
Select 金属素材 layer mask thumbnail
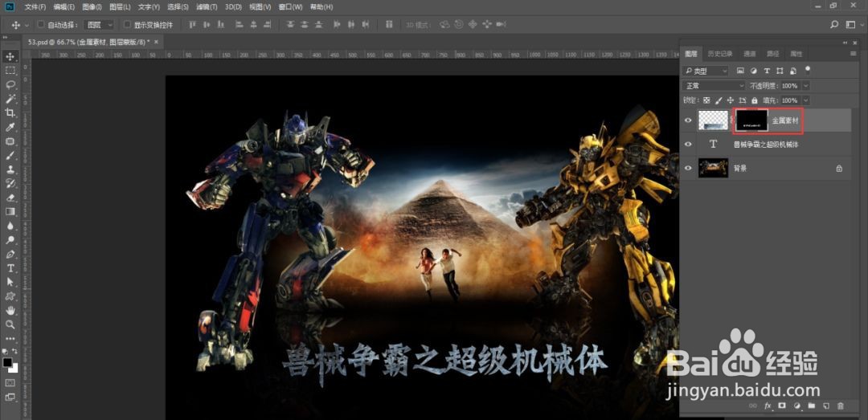point(751,120)
